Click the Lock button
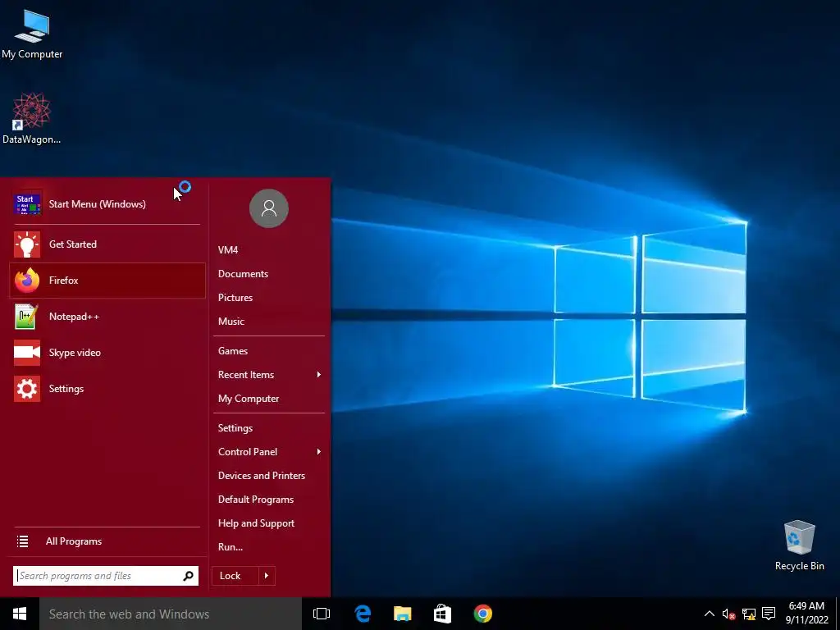Viewport: 840px width, 630px height. (235, 576)
